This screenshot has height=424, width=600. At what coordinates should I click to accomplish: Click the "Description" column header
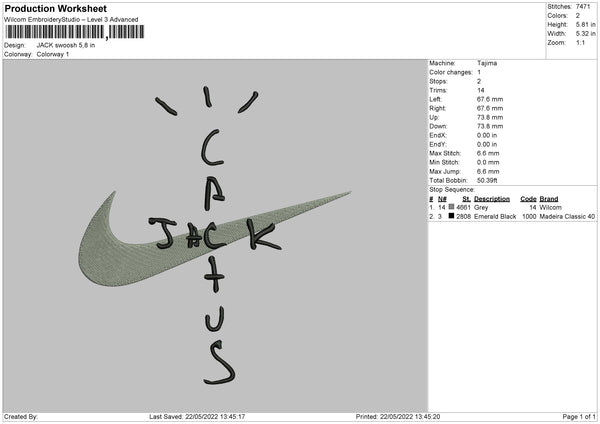pyautogui.click(x=492, y=199)
